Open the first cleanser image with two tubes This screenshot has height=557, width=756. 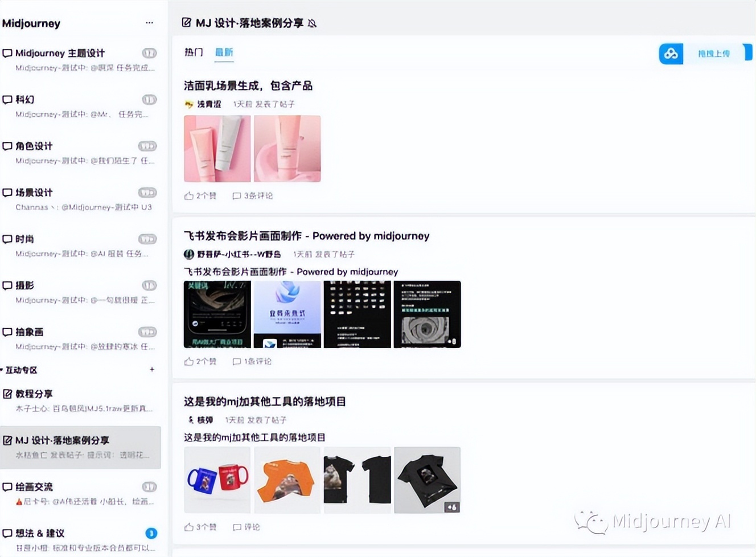pyautogui.click(x=217, y=149)
